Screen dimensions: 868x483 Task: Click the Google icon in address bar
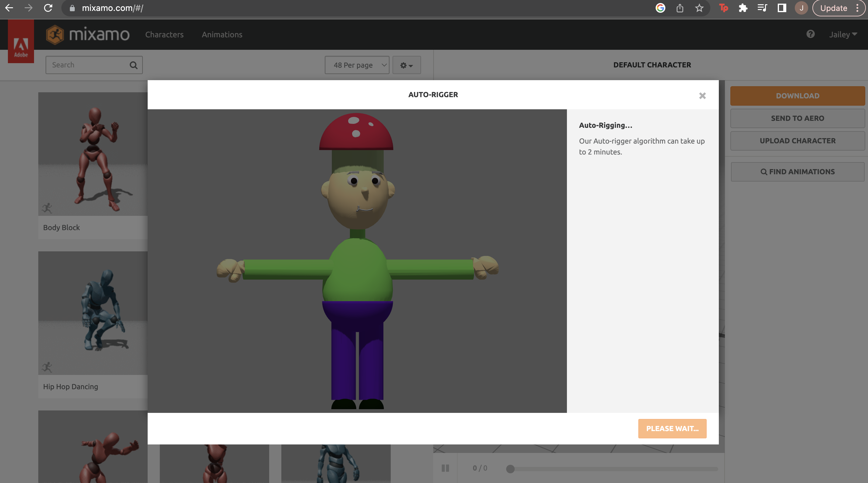click(660, 8)
